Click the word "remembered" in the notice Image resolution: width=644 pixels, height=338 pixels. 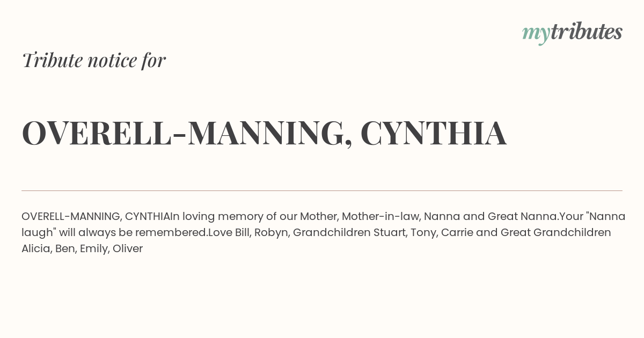171,233
